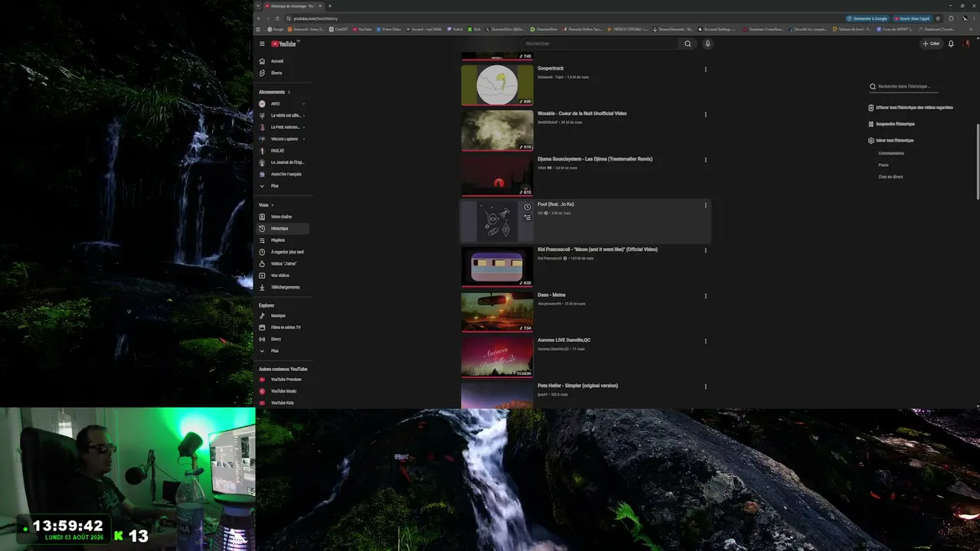Screen dimensions: 980x551
Task: Open the notifications bell
Action: point(951,44)
